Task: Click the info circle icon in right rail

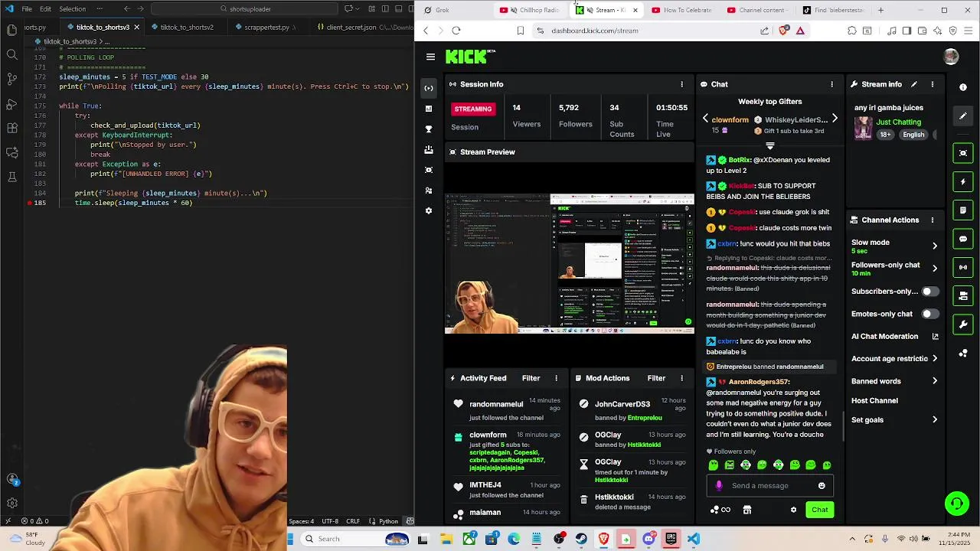Action: pyautogui.click(x=963, y=87)
